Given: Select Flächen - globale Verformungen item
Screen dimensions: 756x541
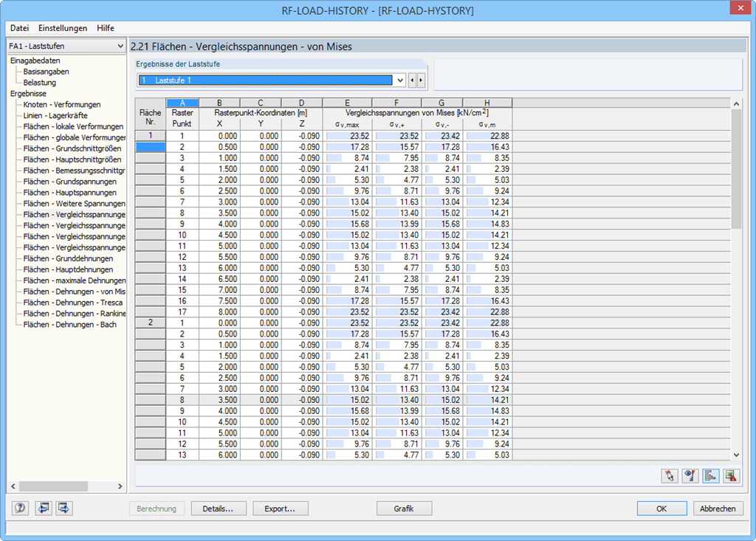Looking at the screenshot, I should [75, 137].
